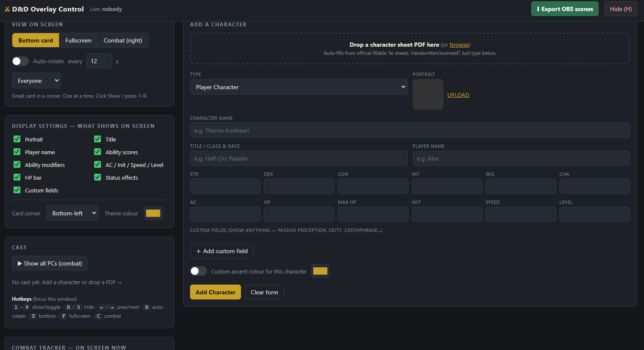This screenshot has width=644, height=350.
Task: Open the Card corner dropdown
Action: [x=72, y=213]
